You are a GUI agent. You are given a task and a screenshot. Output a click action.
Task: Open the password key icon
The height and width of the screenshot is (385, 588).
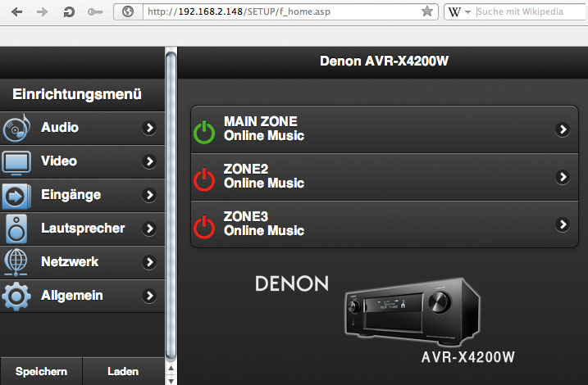coord(95,12)
